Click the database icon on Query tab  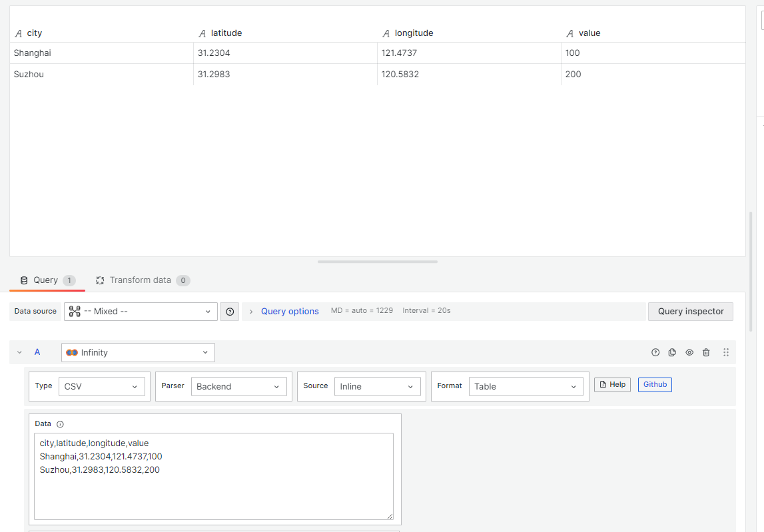(x=24, y=280)
